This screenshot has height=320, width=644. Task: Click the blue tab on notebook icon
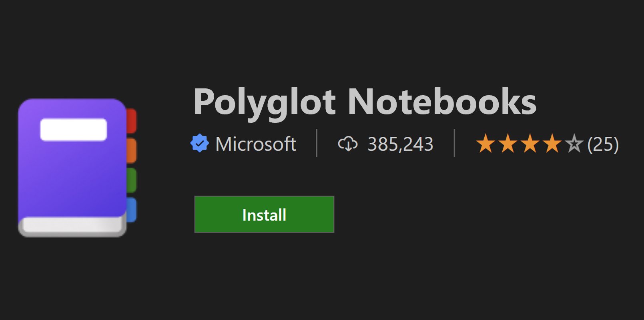132,210
